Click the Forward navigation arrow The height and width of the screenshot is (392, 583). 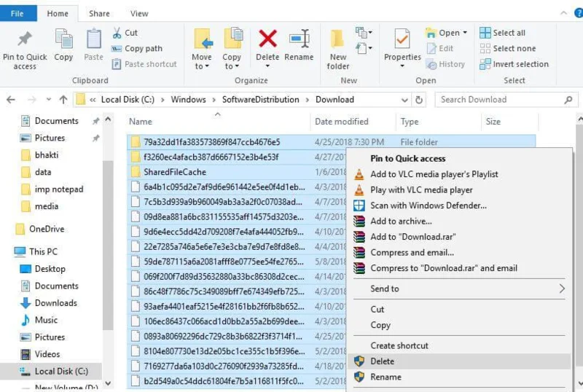32,100
